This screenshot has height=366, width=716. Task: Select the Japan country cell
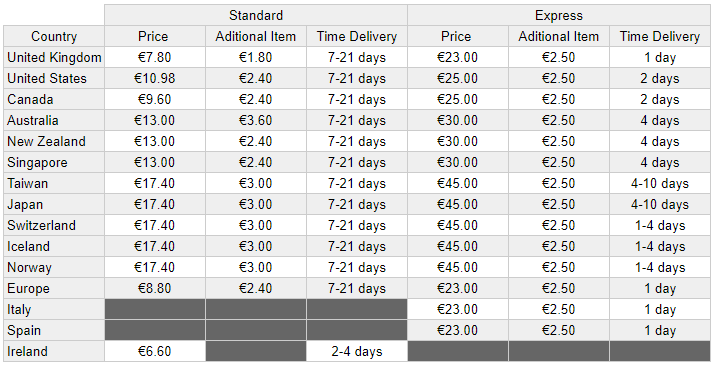pyautogui.click(x=54, y=204)
